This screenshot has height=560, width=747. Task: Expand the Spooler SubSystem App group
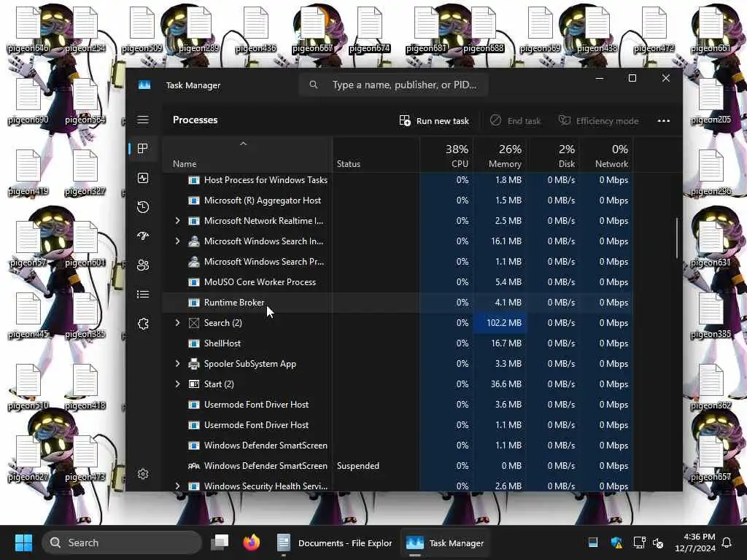(x=177, y=364)
